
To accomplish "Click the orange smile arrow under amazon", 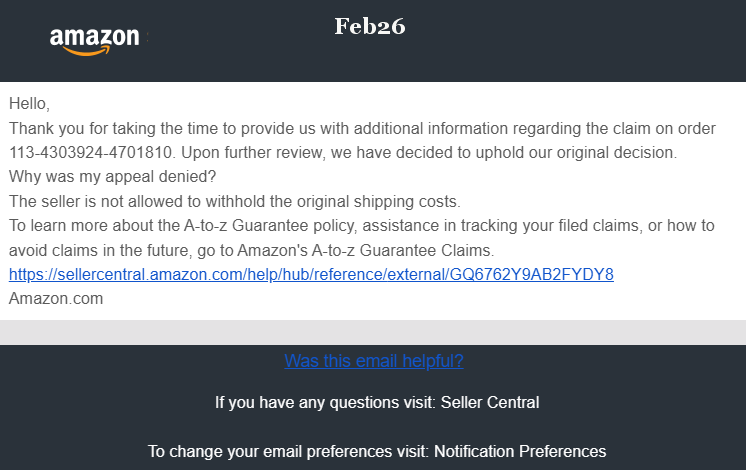I will click(87, 50).
